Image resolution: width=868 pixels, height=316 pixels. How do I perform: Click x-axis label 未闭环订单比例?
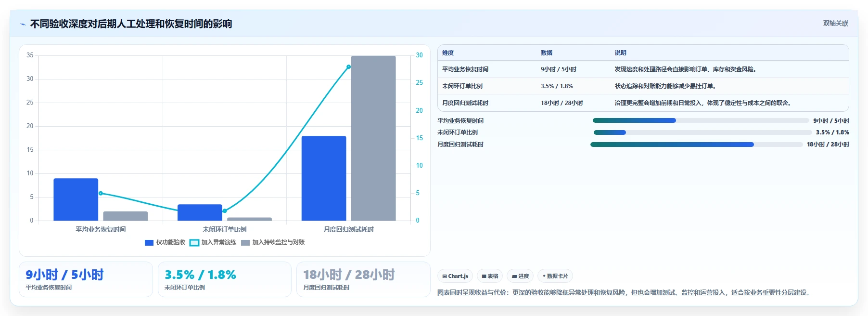pos(225,229)
